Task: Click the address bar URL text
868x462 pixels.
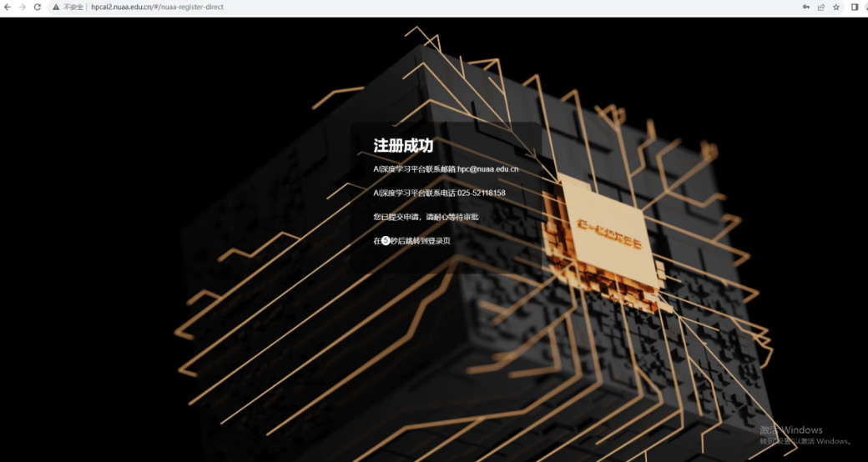Action: pyautogui.click(x=157, y=7)
